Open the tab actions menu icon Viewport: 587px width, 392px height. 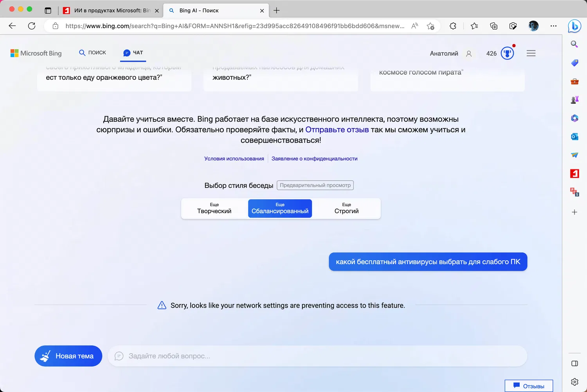click(48, 11)
